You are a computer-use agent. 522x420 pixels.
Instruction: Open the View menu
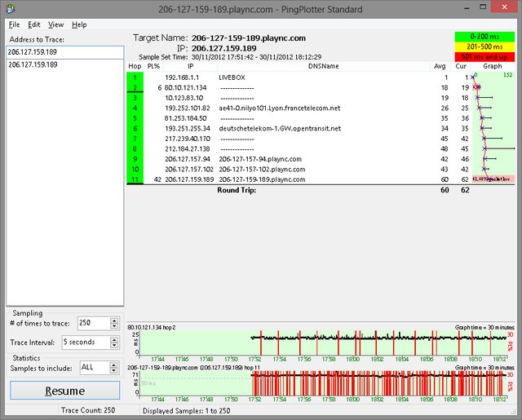click(55, 24)
